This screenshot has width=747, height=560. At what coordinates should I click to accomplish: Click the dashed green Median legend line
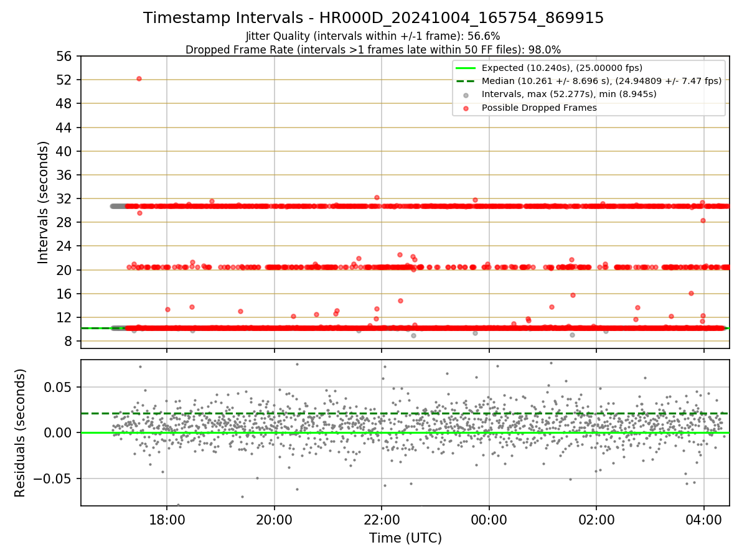pos(466,81)
